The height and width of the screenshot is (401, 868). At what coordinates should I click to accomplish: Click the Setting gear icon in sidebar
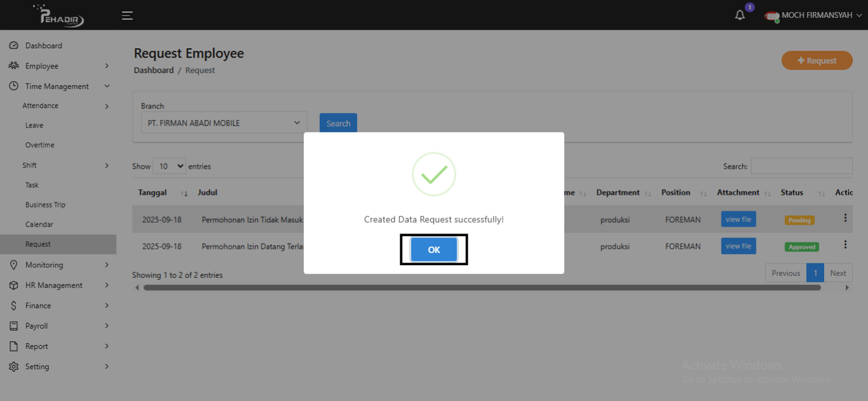(x=13, y=367)
